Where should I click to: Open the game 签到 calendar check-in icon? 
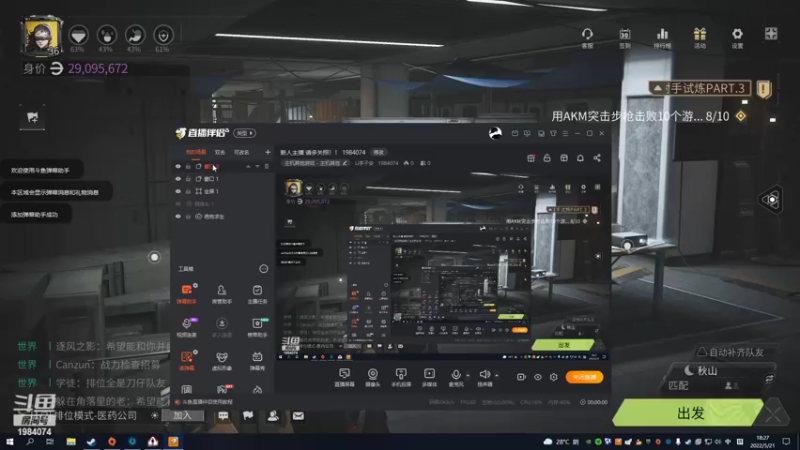(x=625, y=38)
